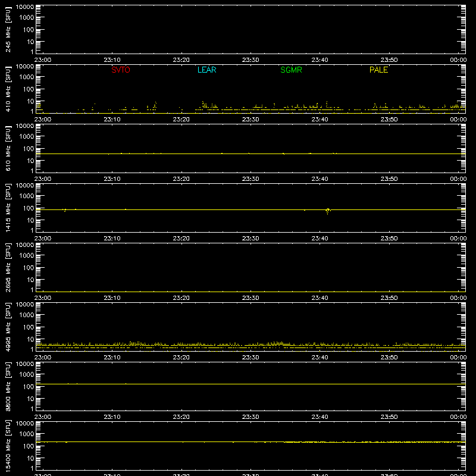Click the 100 y-axis label of 245 MHz plot
The height and width of the screenshot is (476, 476).
click(x=29, y=30)
